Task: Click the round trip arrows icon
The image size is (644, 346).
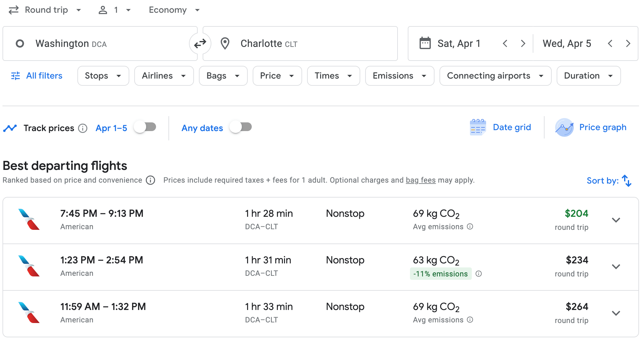Action: (14, 10)
